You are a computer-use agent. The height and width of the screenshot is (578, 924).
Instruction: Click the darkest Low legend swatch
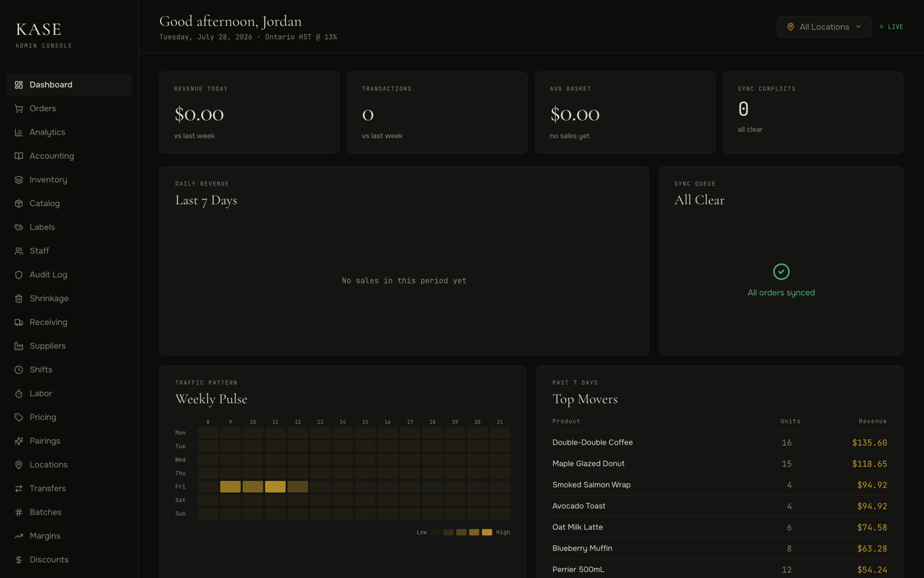coord(436,532)
